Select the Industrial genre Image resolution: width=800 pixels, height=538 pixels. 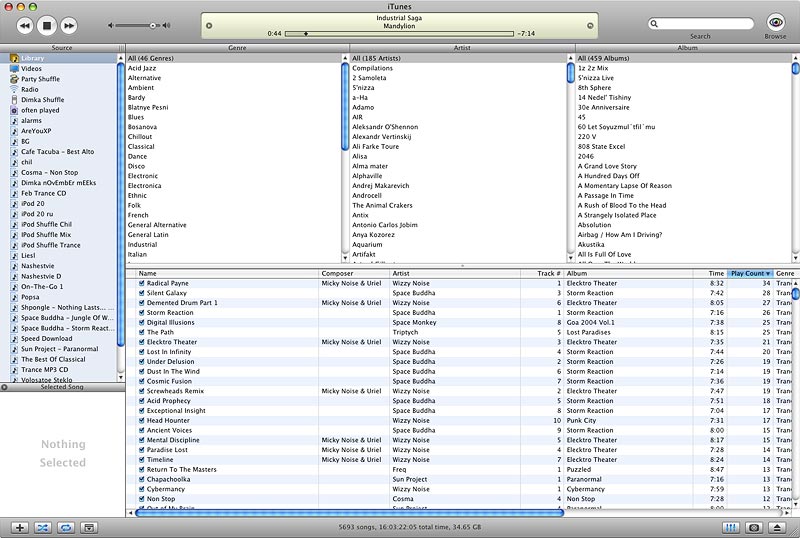click(234, 244)
